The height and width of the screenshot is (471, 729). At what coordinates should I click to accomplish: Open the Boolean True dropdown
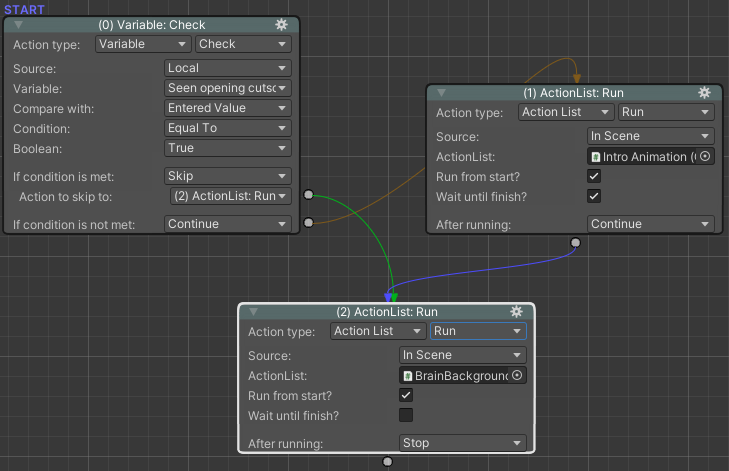[228, 148]
